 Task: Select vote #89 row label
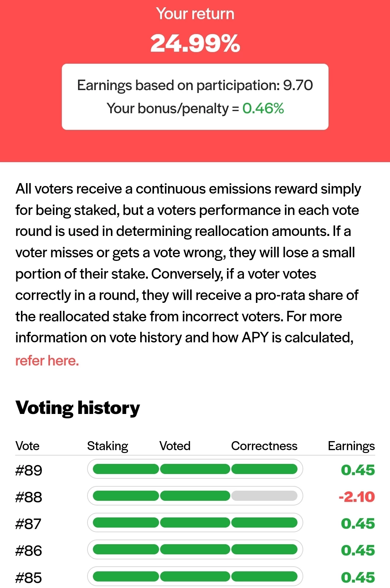point(29,470)
